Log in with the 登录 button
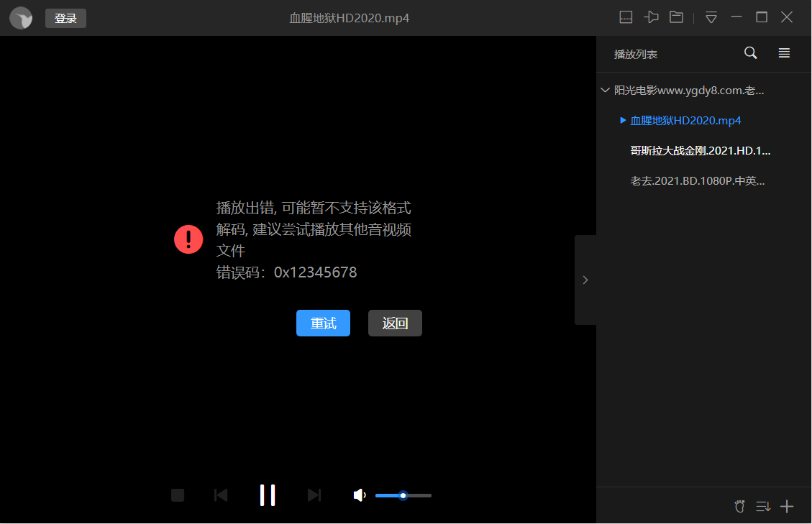The height and width of the screenshot is (524, 812). point(65,18)
